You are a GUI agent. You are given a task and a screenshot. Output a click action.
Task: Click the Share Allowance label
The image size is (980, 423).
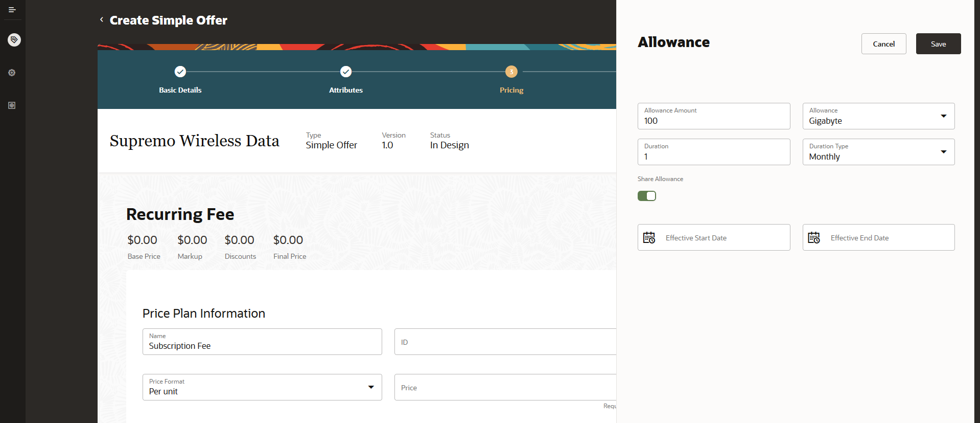660,179
